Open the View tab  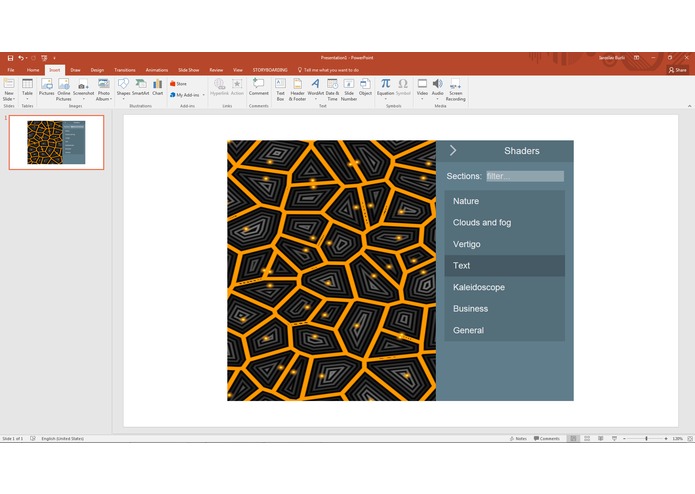tap(238, 70)
